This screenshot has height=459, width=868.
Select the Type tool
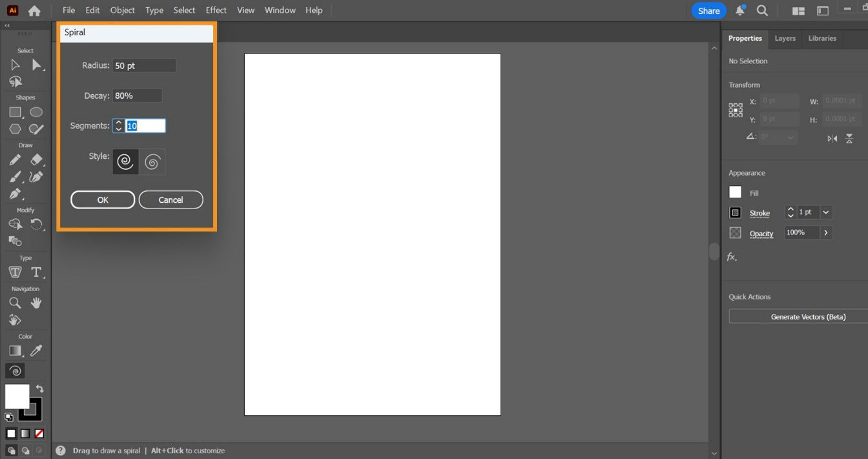(36, 272)
